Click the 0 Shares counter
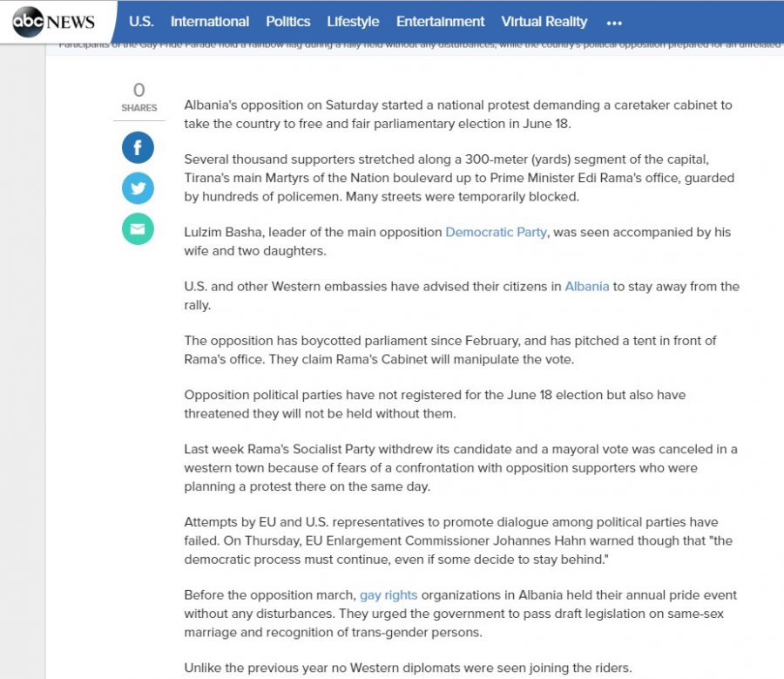 pos(139,97)
